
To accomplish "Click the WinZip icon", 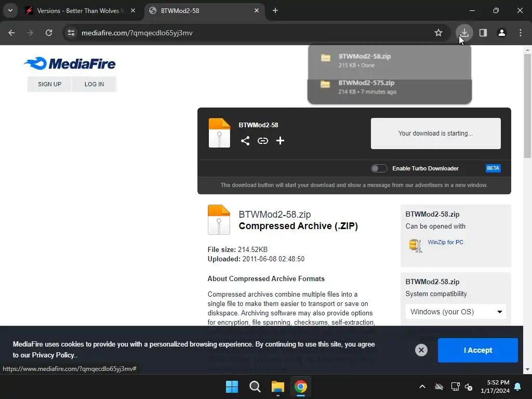I will (416, 245).
